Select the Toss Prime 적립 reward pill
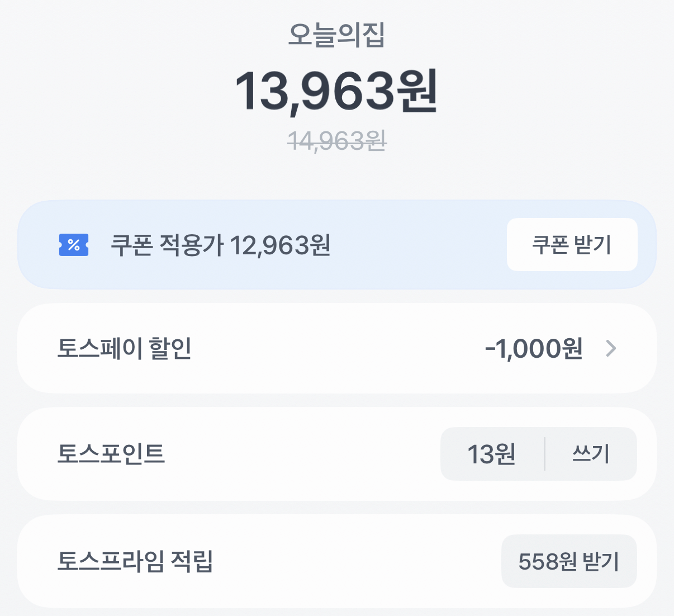Screen dimensions: 674x616 (x=569, y=561)
